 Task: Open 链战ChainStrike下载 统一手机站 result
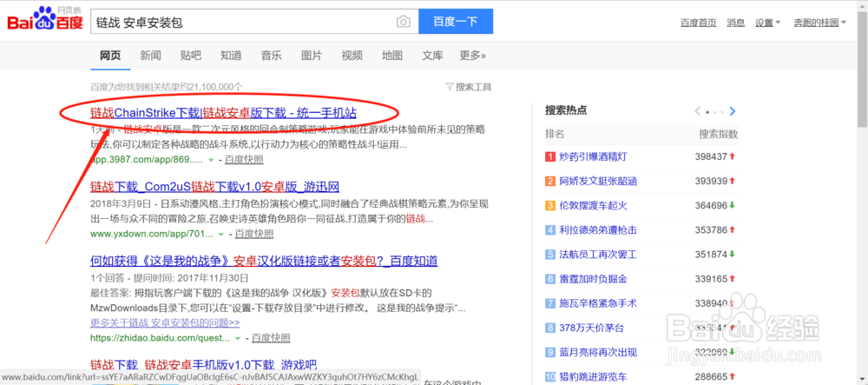point(223,114)
